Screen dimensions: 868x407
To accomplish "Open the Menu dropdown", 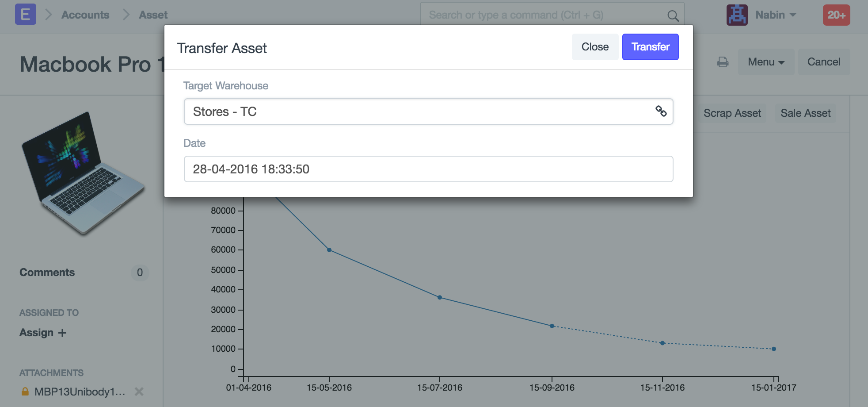I will [766, 62].
